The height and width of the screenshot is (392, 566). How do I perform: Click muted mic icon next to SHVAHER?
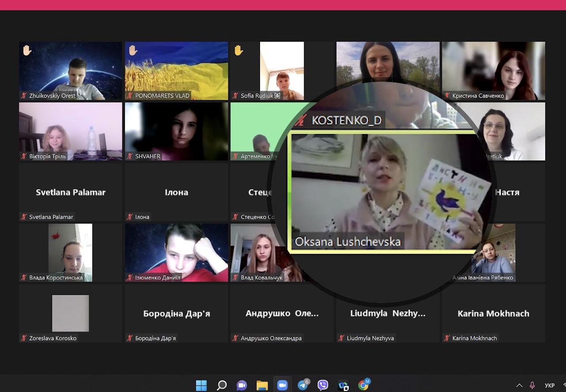pyautogui.click(x=130, y=156)
